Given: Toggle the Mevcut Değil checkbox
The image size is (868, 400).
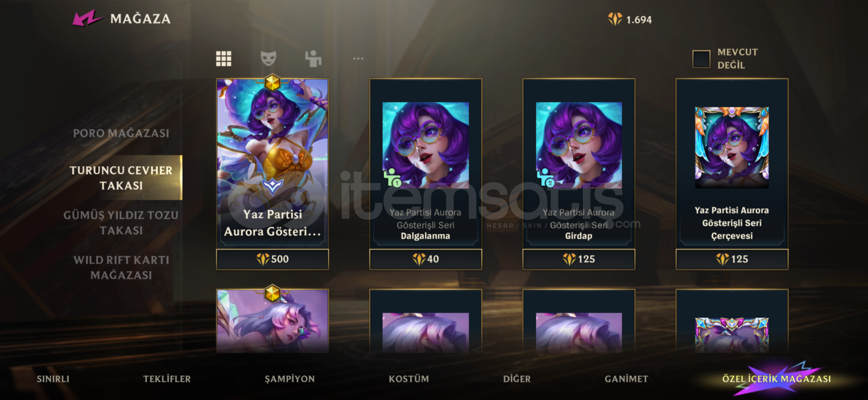Looking at the screenshot, I should pyautogui.click(x=702, y=59).
